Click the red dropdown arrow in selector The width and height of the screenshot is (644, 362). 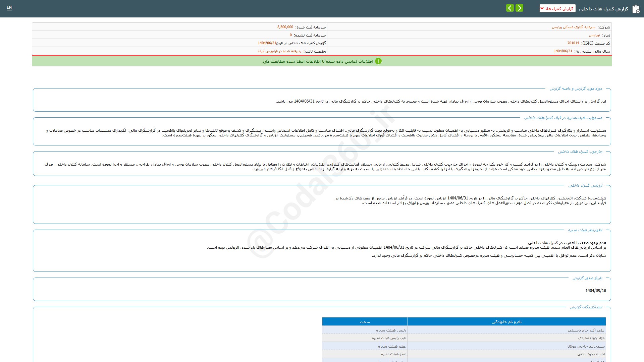tap(542, 8)
